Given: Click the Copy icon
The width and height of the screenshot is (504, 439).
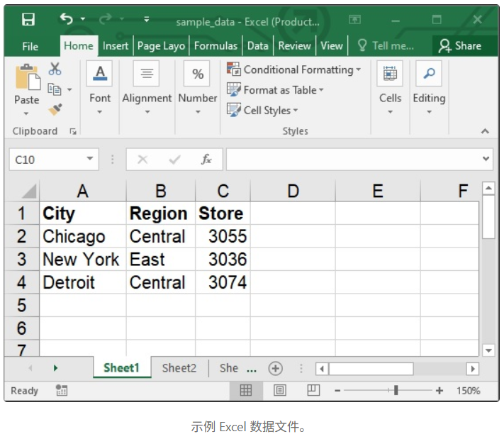Looking at the screenshot, I should (54, 89).
